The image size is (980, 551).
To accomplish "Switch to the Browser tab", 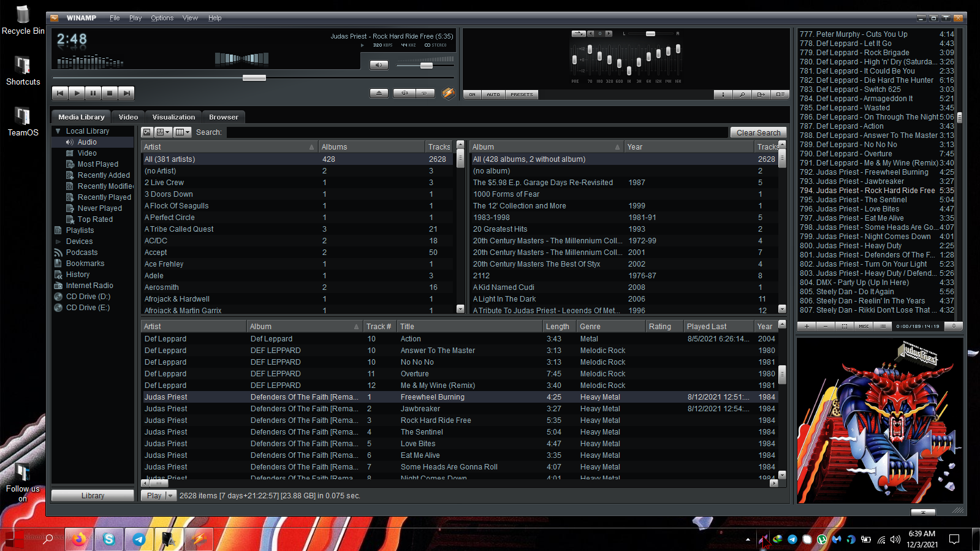I will tap(224, 117).
